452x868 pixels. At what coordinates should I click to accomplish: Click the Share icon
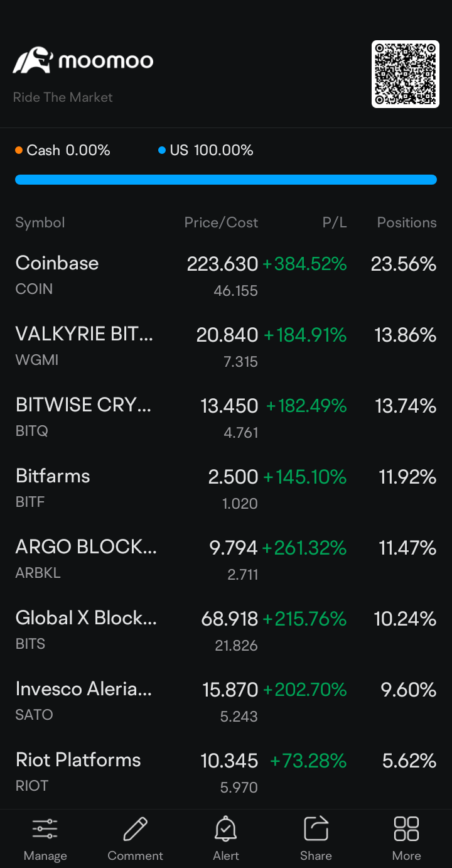point(316,829)
